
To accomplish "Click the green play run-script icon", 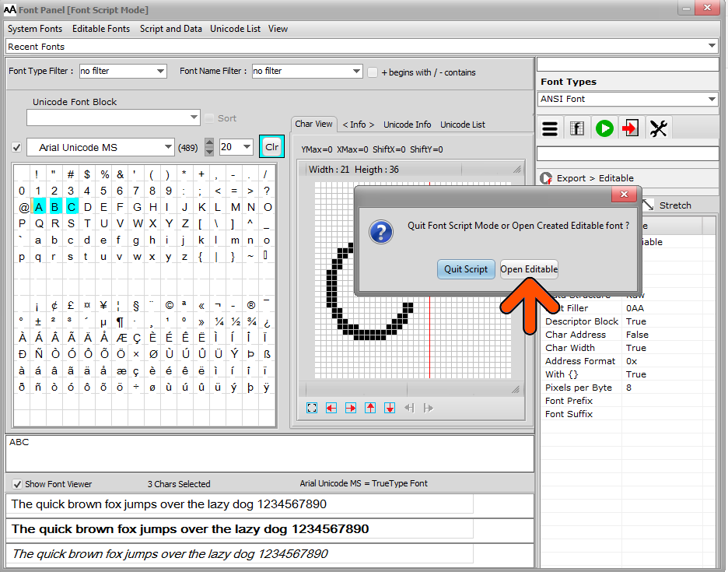I will point(604,128).
